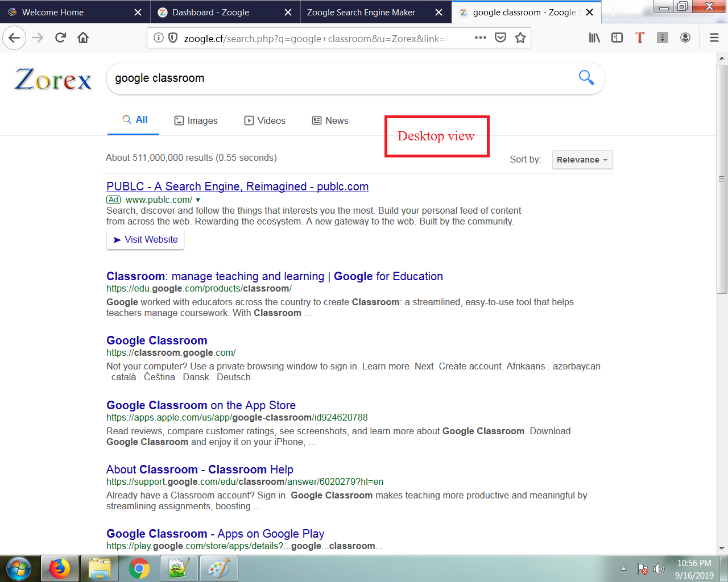The height and width of the screenshot is (582, 728).
Task: Click the page vertical scrollbar thumb
Action: (x=722, y=178)
